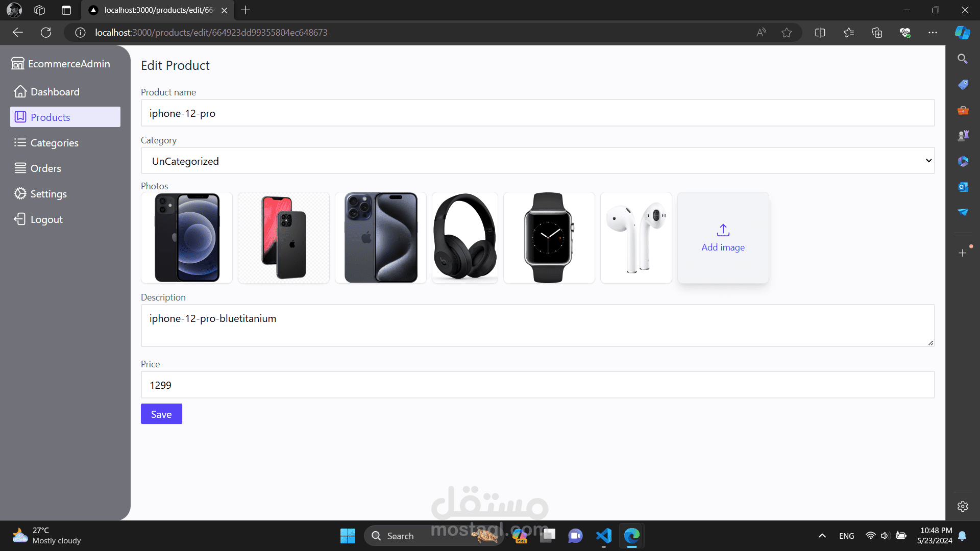Open Copilot in the browser toolbar
This screenshot has height=551, width=980.
[x=962, y=32]
